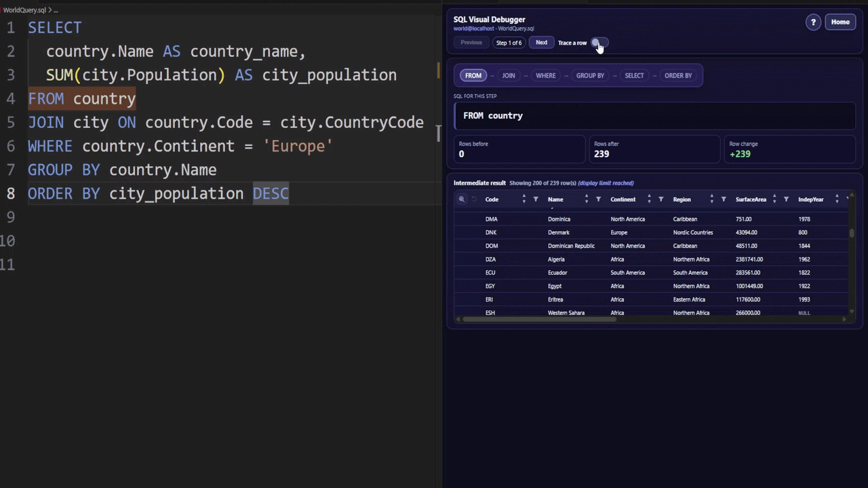This screenshot has width=868, height=488.
Task: Sort the Code column with its arrows
Action: coord(524,199)
